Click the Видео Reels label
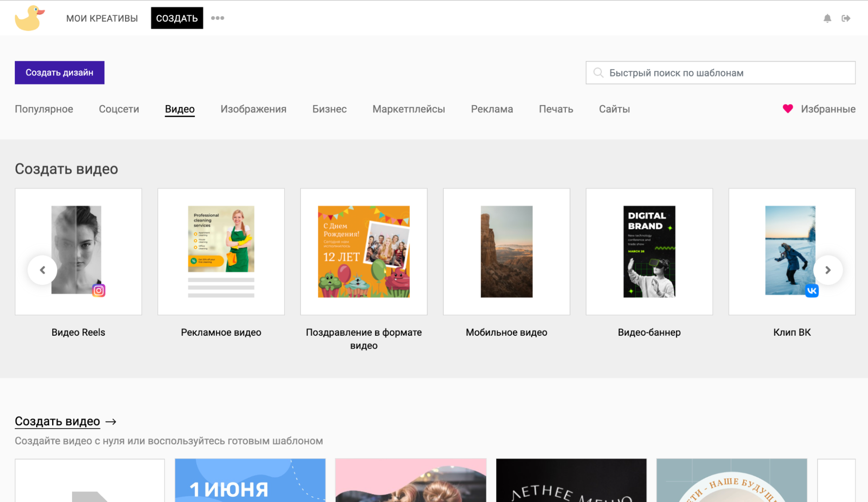 78,332
